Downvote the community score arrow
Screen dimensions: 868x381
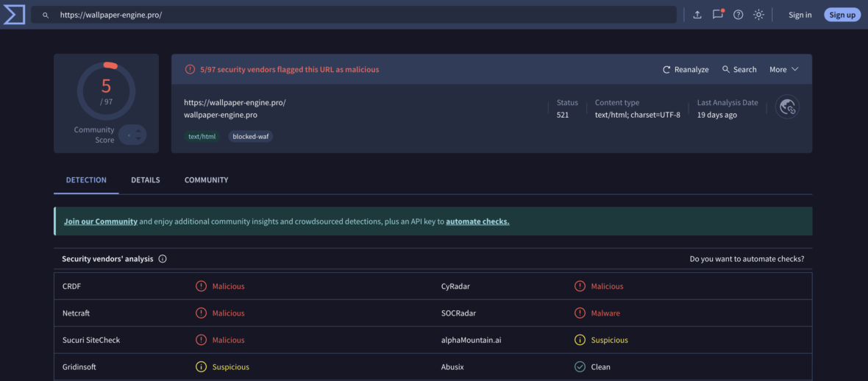138,139
